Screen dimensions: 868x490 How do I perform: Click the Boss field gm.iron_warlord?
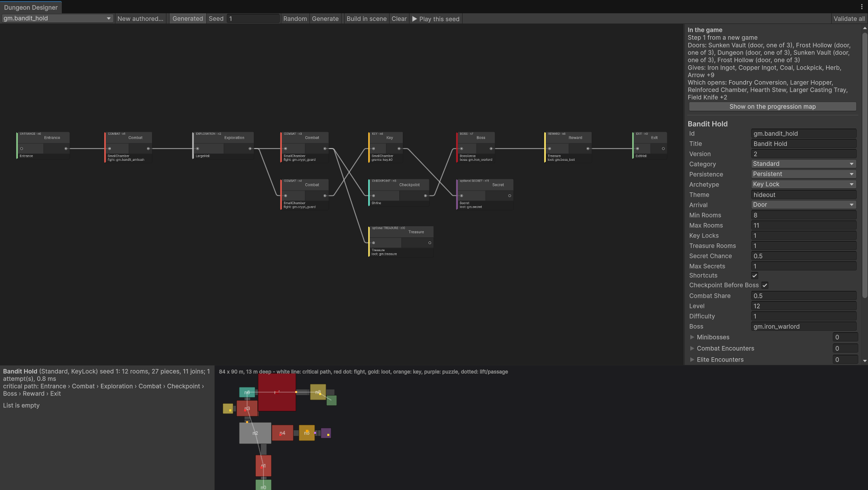coord(804,327)
